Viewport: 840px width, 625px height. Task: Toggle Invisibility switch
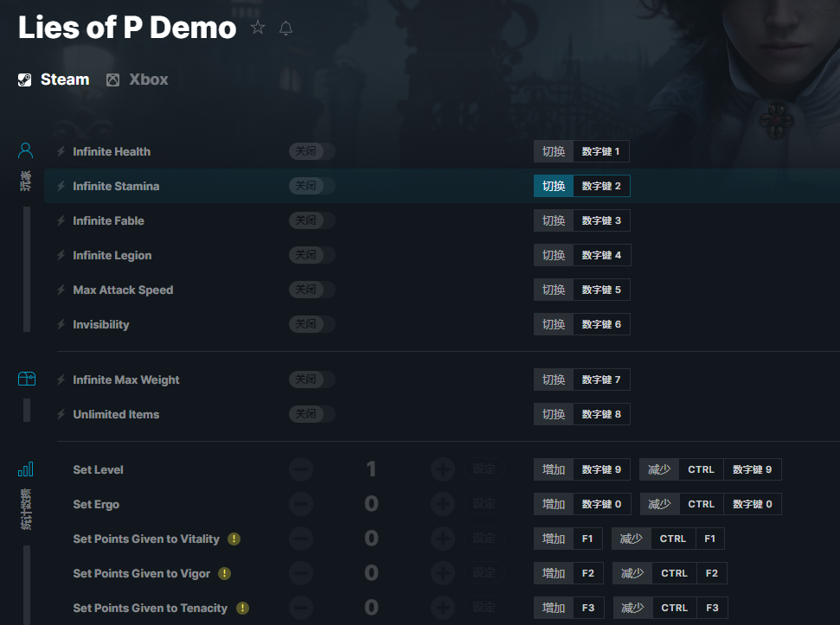tap(312, 324)
